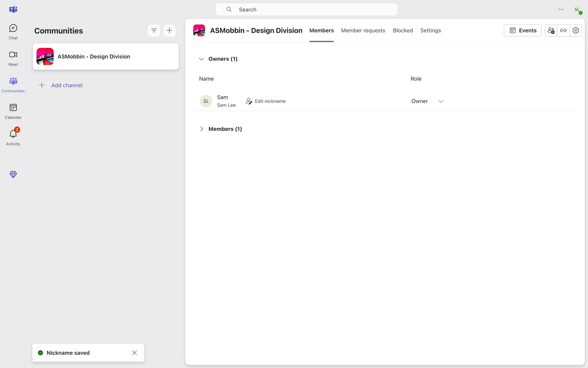
Task: Open the Activity bell notifications
Action: [x=13, y=137]
